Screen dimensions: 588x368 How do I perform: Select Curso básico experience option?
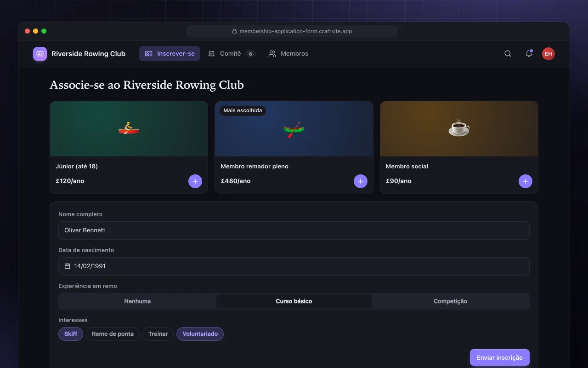[x=294, y=301]
